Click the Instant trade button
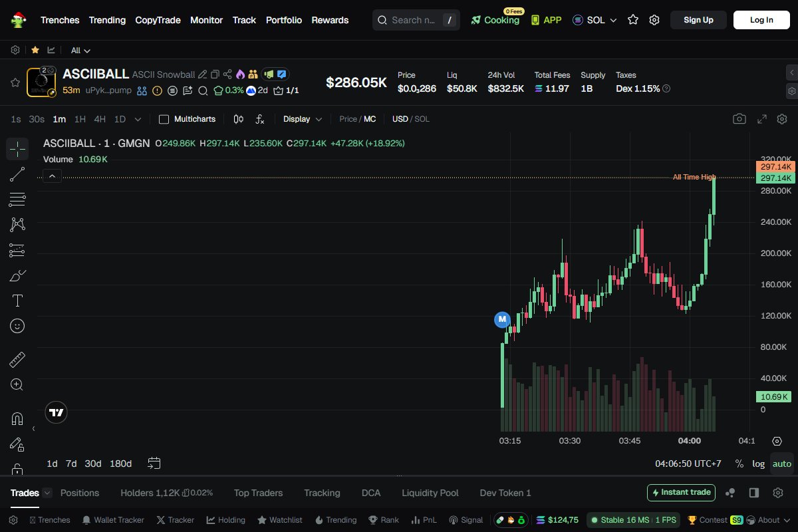The image size is (798, 532). click(x=681, y=493)
